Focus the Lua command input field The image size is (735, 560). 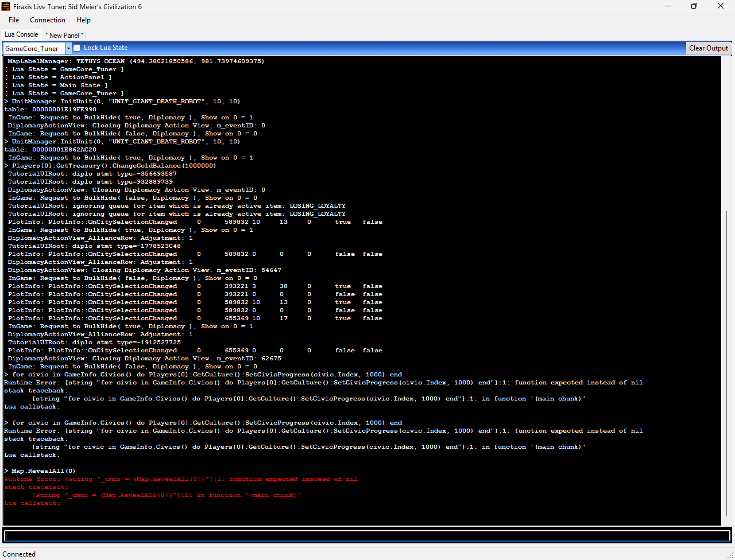click(367, 536)
